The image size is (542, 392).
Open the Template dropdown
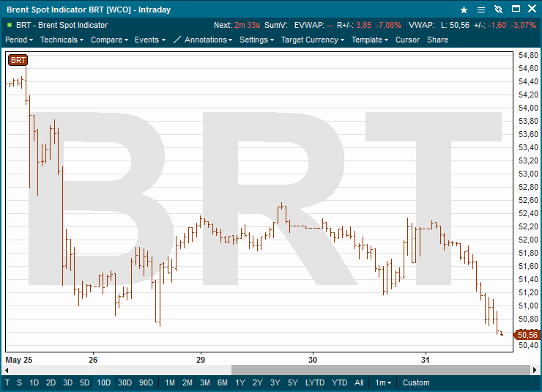pos(370,40)
